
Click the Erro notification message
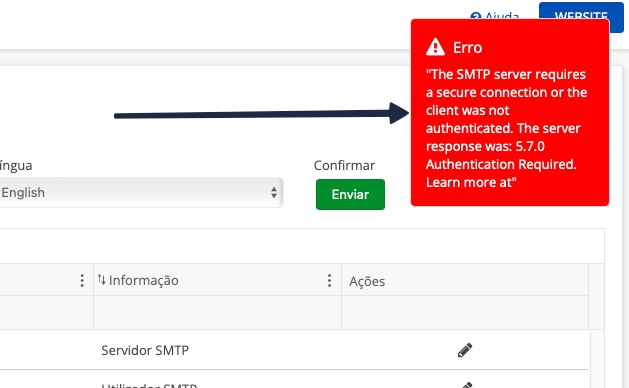point(506,128)
